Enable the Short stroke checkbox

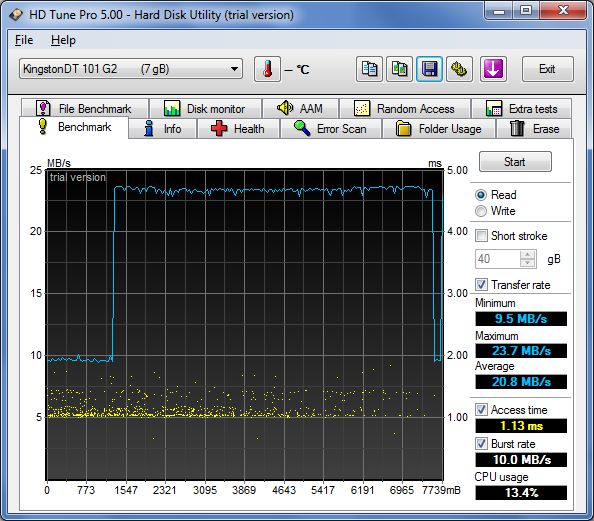coord(481,236)
